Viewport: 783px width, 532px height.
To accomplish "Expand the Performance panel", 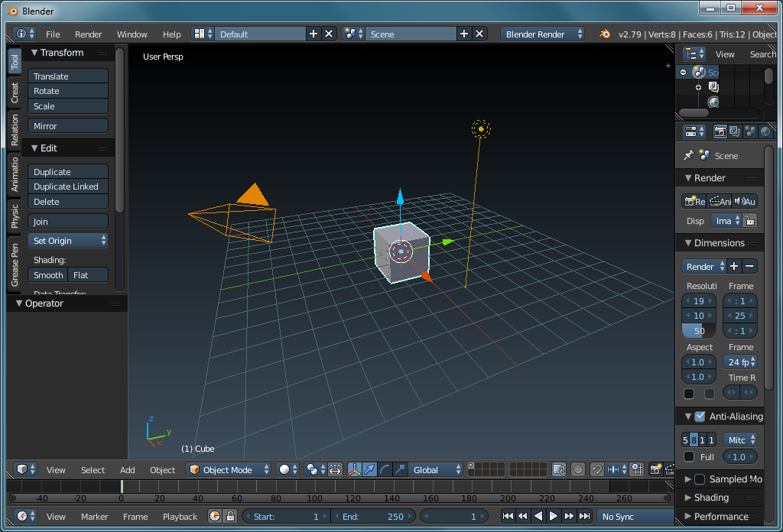I will pyautogui.click(x=720, y=516).
